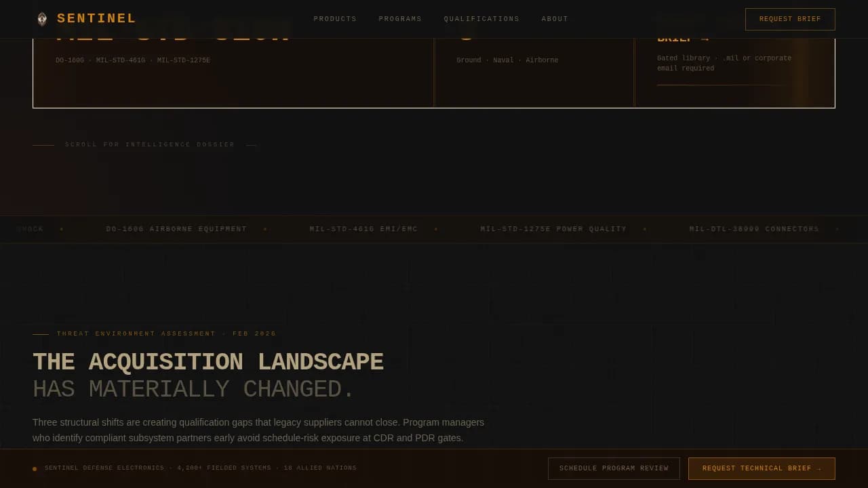Click the Threat Environment Assessment label
This screenshot has width=868, height=488.
[166, 334]
